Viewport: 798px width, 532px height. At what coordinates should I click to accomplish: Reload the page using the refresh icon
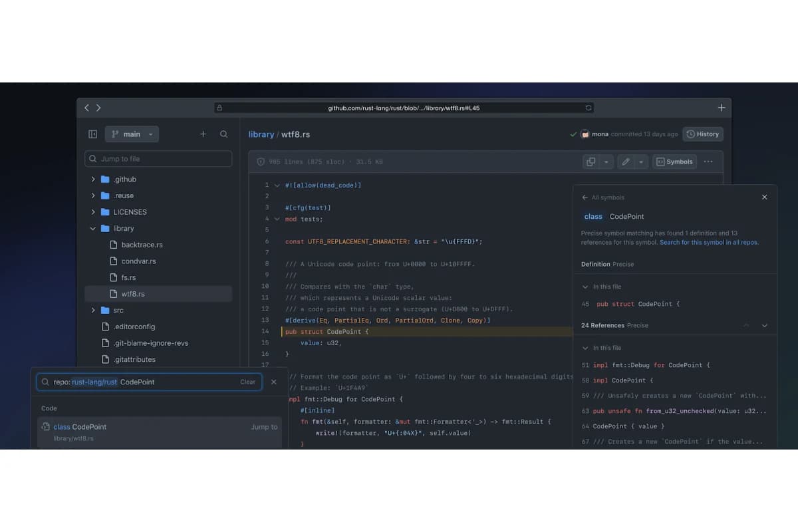pos(588,108)
